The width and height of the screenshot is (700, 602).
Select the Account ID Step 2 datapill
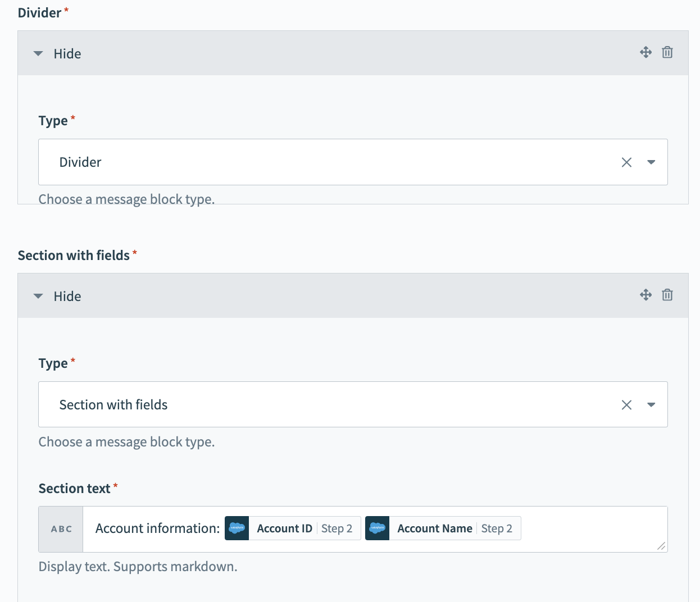point(304,528)
